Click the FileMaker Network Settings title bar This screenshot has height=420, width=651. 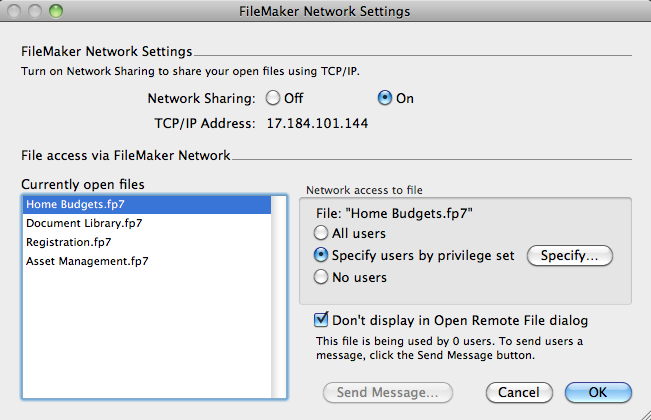tap(325, 11)
